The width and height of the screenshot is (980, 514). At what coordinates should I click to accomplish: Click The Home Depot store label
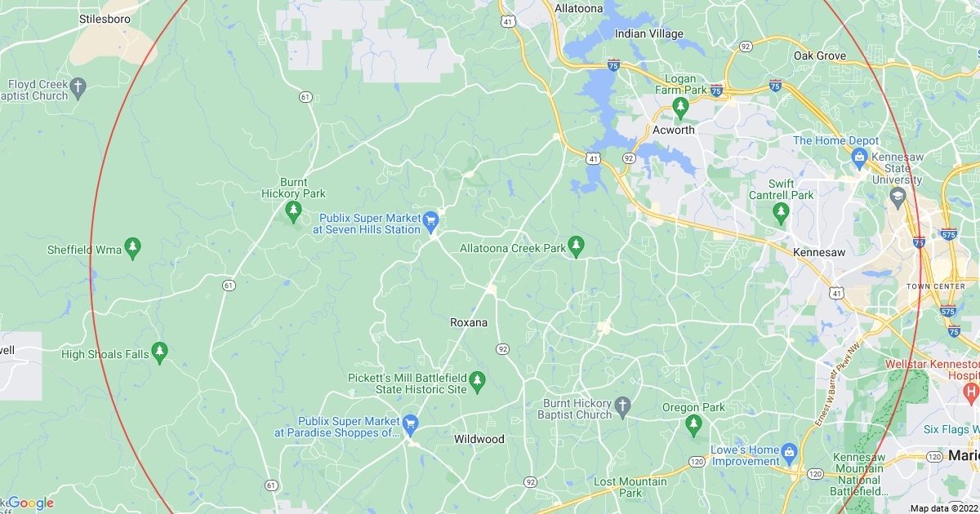pos(836,140)
